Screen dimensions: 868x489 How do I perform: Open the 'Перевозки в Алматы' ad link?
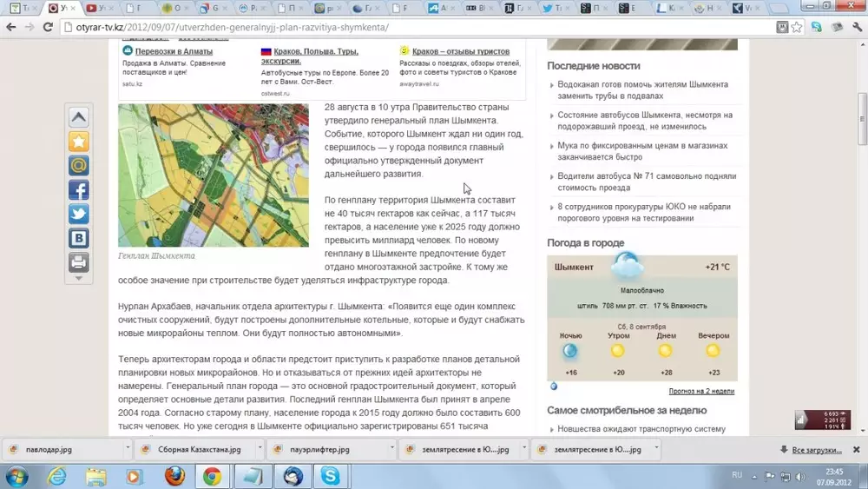pos(174,51)
